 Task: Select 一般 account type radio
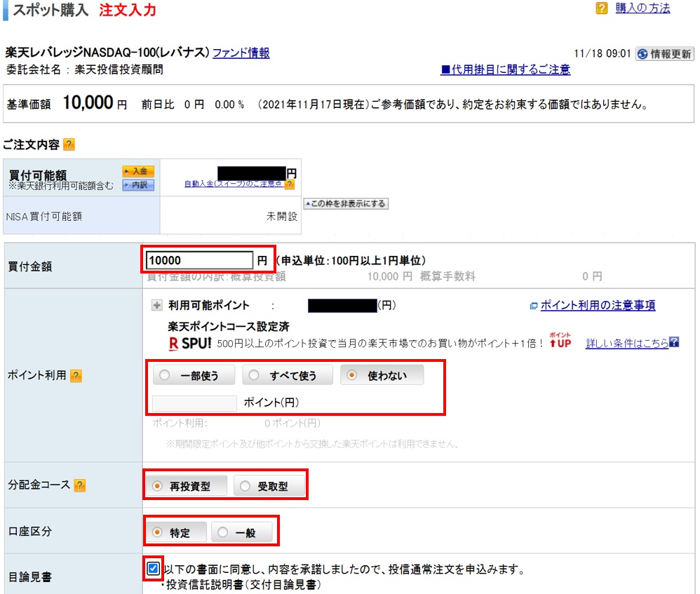(x=241, y=532)
